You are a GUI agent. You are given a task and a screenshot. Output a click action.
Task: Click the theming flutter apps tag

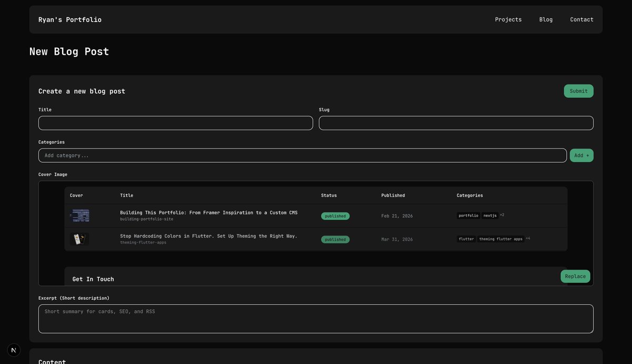[x=501, y=239]
